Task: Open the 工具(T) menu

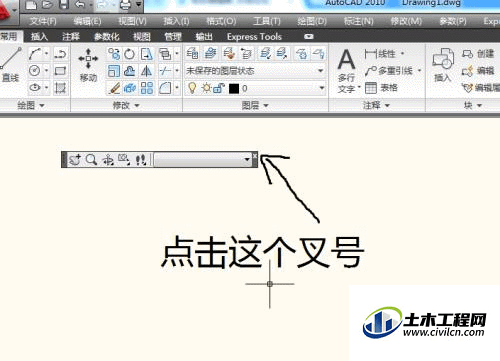Action: click(267, 21)
